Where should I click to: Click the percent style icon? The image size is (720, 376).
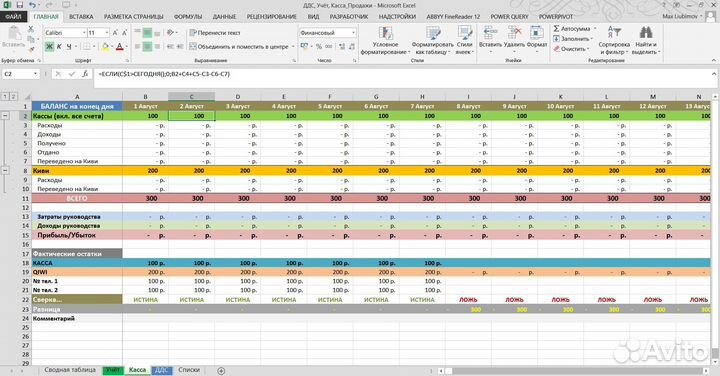tap(319, 46)
